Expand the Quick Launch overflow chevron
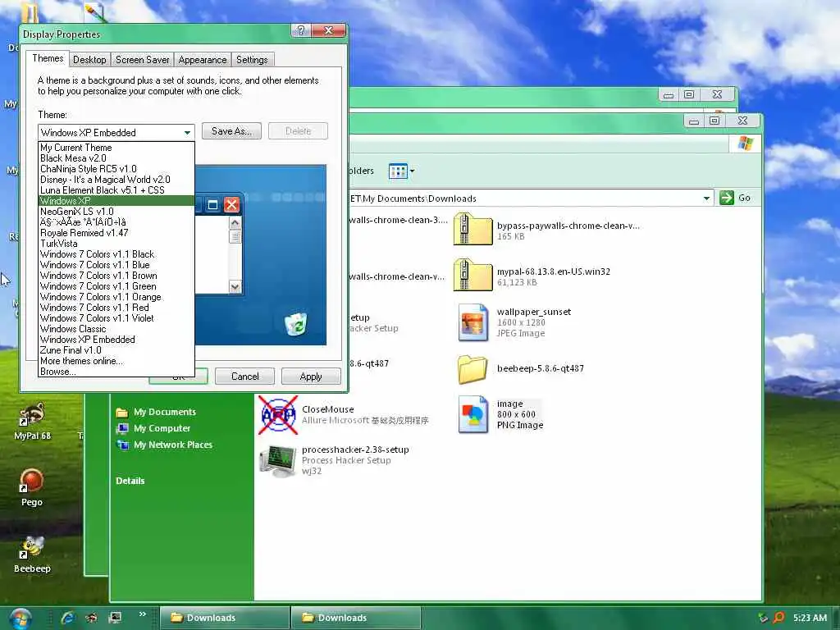Image resolution: width=840 pixels, height=630 pixels. pos(143,614)
